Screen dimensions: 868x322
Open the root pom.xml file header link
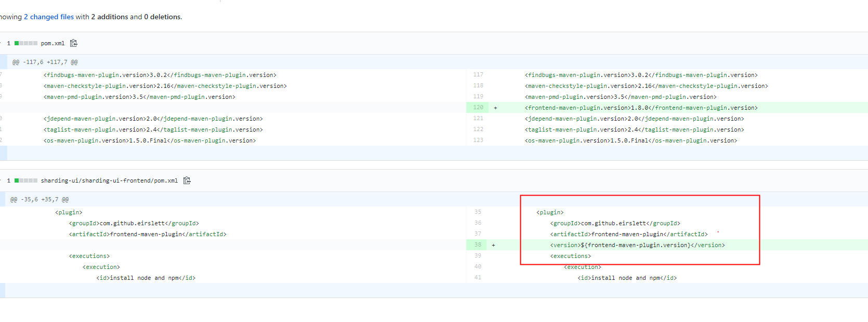[x=52, y=43]
